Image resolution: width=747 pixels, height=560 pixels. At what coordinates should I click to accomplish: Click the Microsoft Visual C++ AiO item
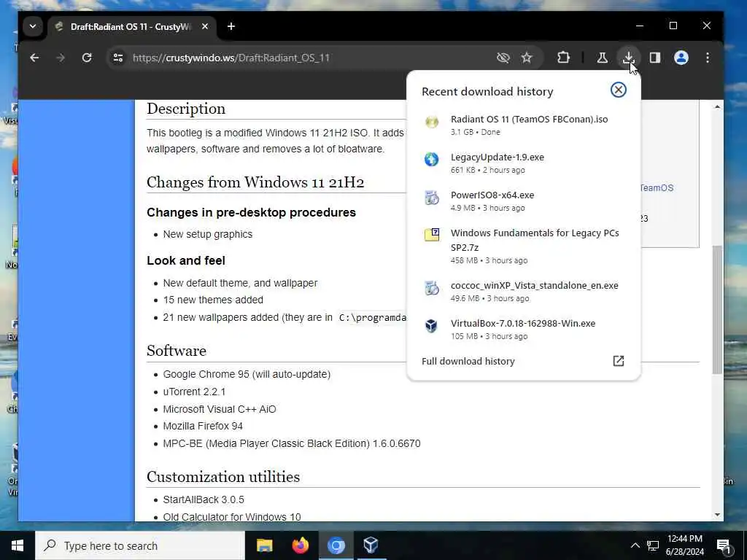[219, 409]
